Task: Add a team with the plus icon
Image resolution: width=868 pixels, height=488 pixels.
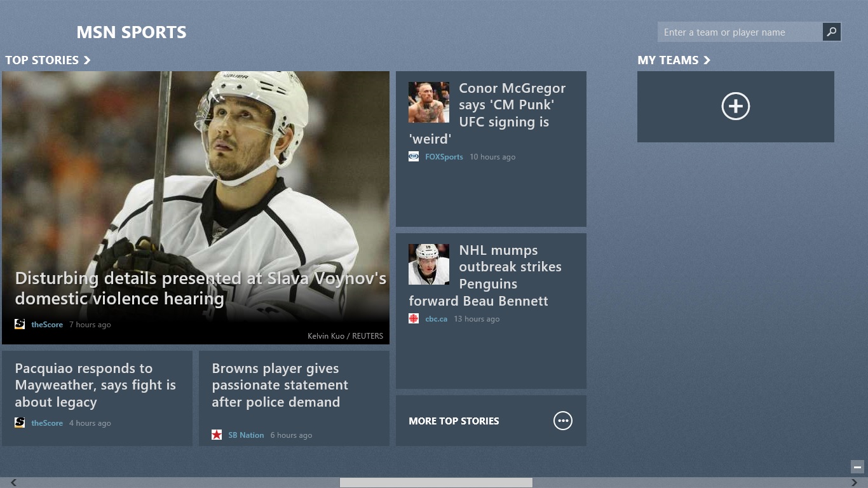Action: coord(736,106)
